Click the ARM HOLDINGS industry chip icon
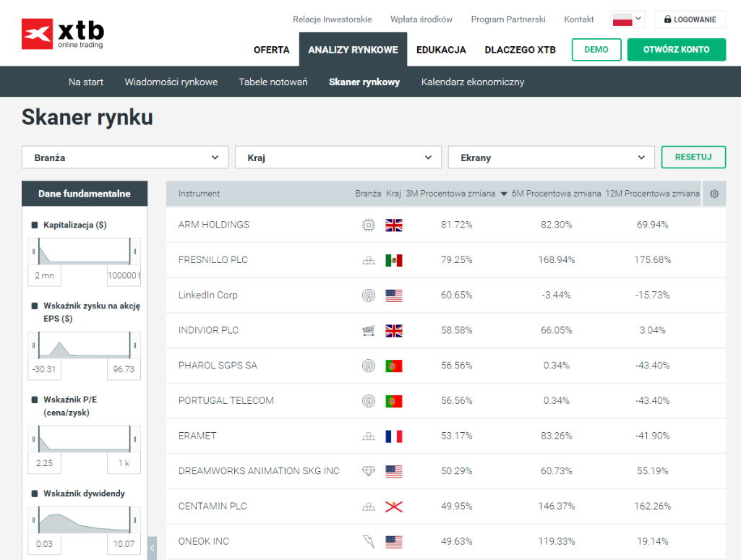This screenshot has width=741, height=560. [369, 225]
